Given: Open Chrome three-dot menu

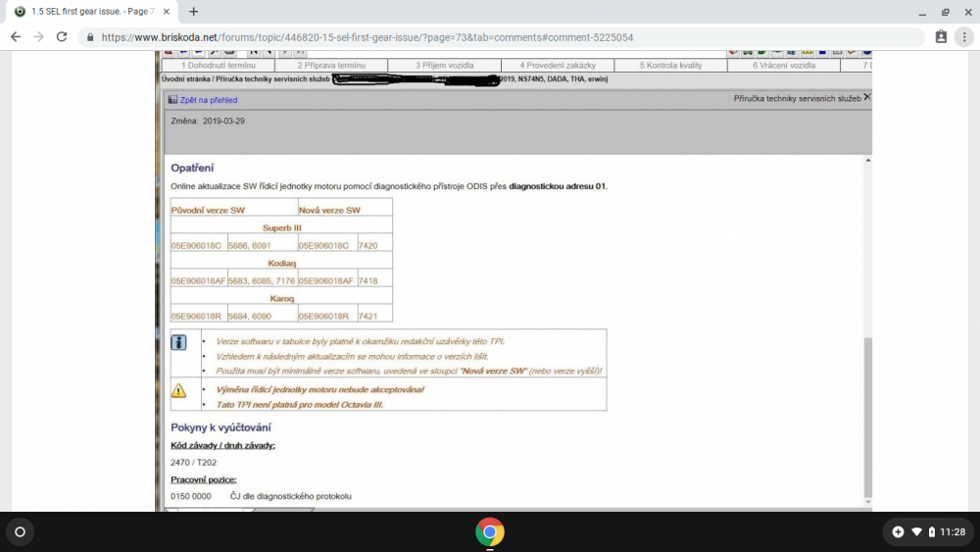Looking at the screenshot, I should pyautogui.click(x=964, y=37).
